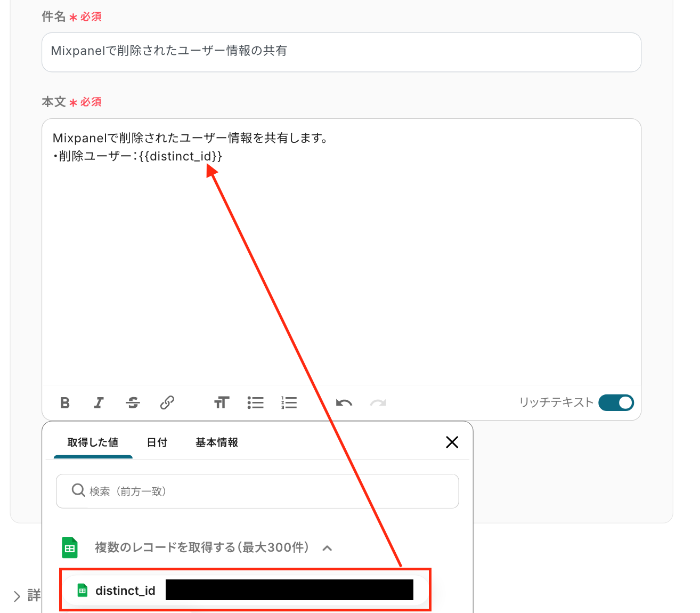
Task: Insert a bulleted list
Action: tap(256, 402)
